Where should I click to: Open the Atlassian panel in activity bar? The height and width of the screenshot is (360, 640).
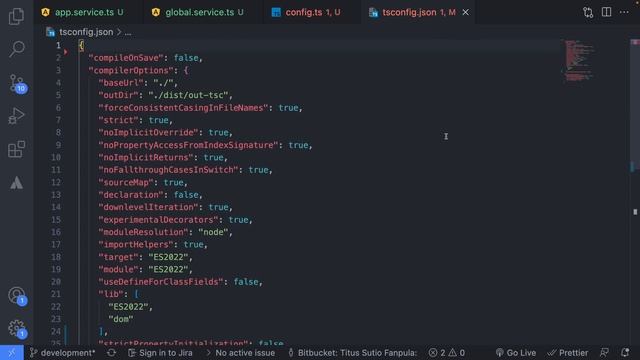(x=16, y=182)
